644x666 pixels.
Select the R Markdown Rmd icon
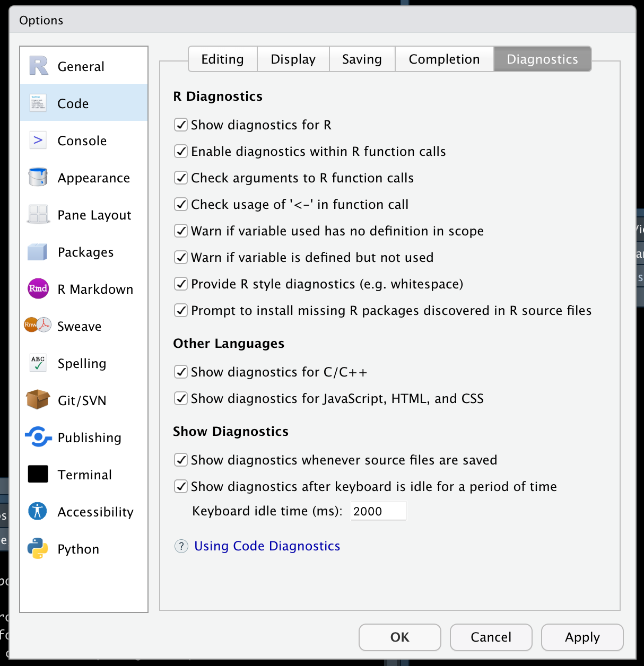(x=37, y=288)
